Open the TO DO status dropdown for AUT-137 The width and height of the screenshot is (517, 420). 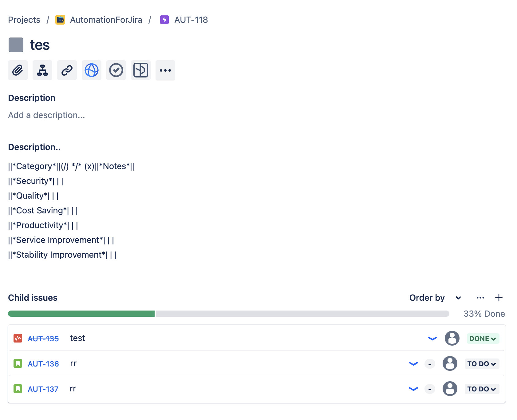[x=481, y=389]
